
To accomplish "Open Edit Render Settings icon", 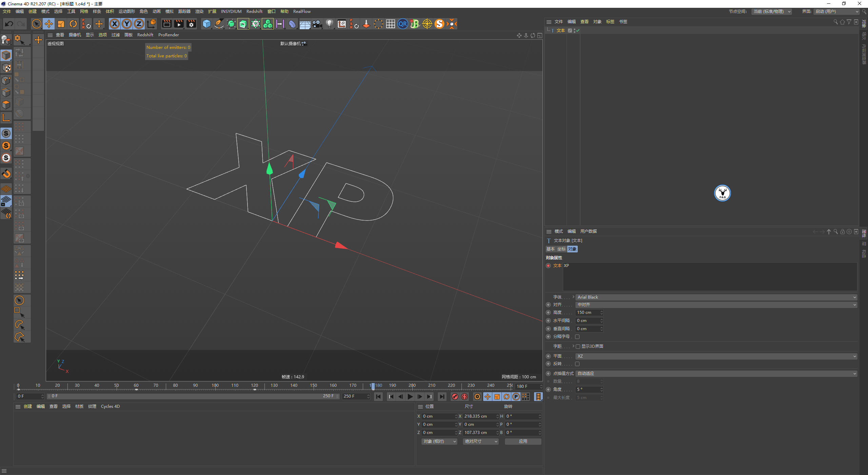I will tap(191, 24).
